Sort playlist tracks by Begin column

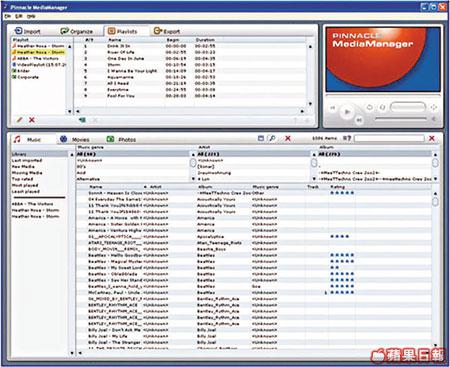click(173, 40)
